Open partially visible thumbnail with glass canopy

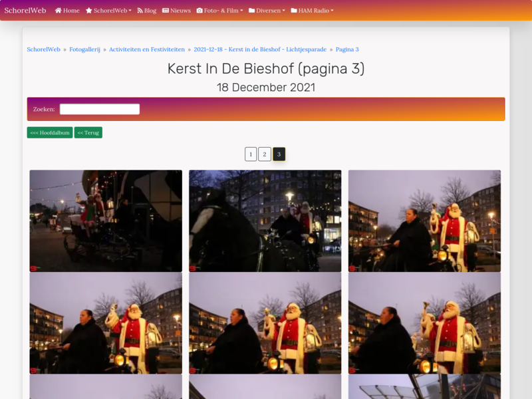pos(424,387)
